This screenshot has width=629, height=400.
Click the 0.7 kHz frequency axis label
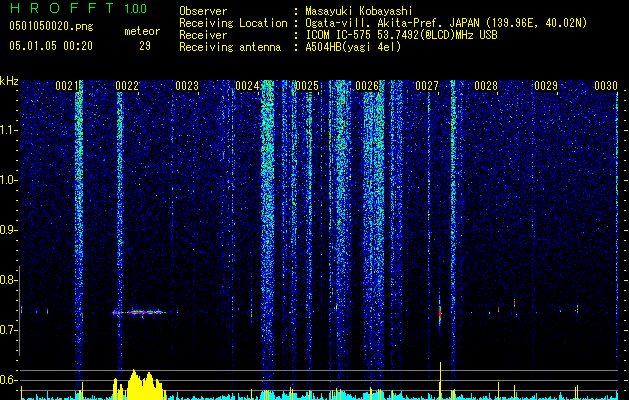[x=9, y=330]
